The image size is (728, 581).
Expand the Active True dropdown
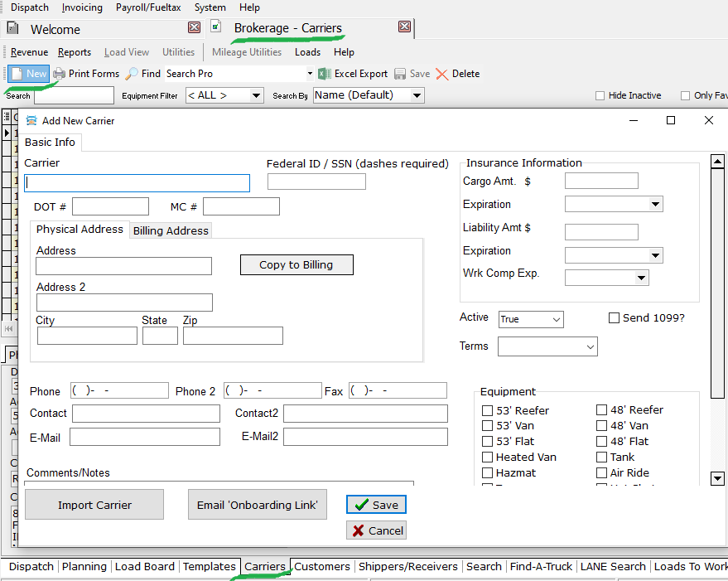pos(556,319)
